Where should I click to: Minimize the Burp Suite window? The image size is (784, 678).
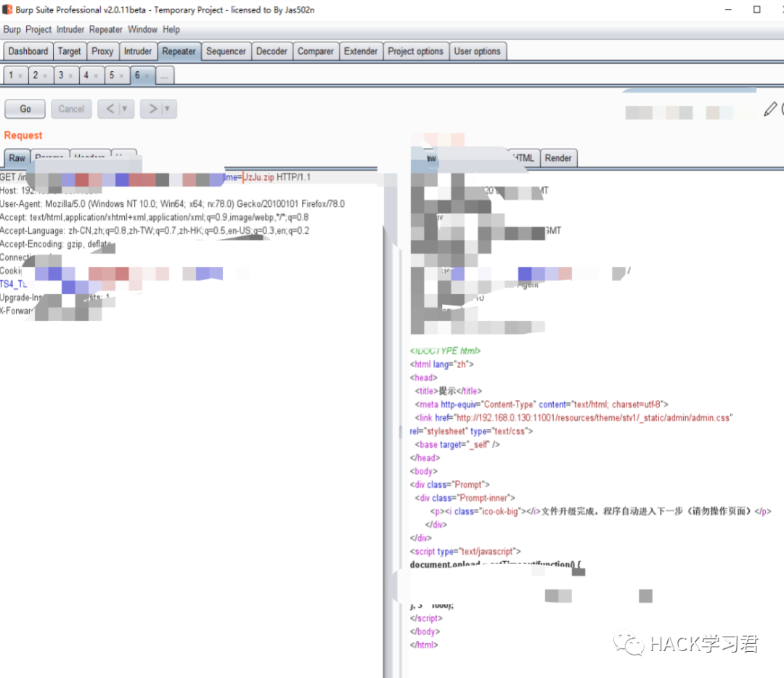click(729, 9)
